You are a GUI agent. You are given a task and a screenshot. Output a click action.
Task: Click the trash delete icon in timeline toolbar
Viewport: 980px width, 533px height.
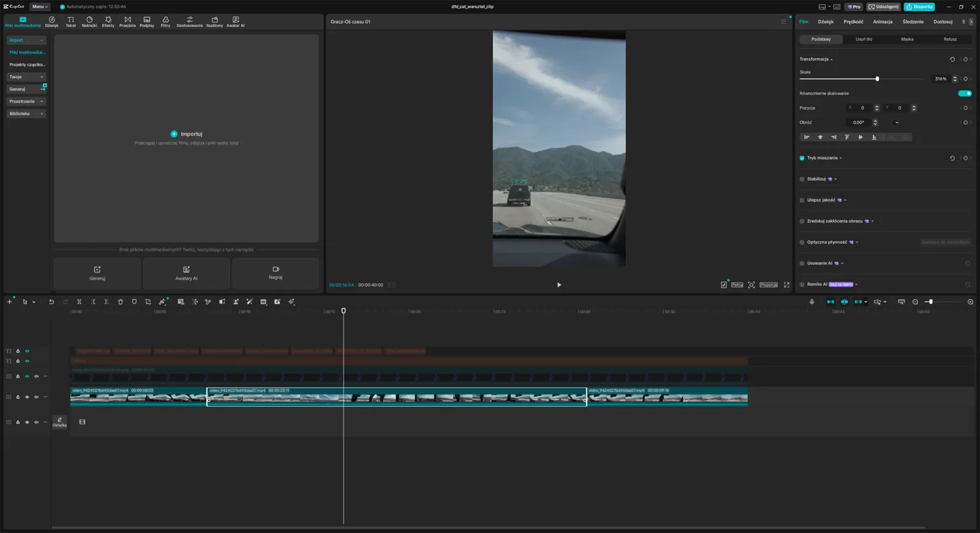tap(121, 301)
